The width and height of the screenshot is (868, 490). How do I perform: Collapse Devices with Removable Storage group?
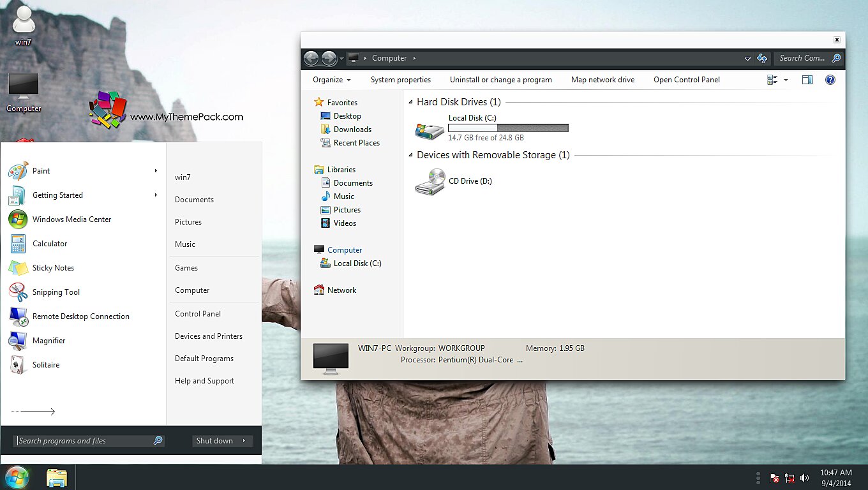click(x=410, y=155)
